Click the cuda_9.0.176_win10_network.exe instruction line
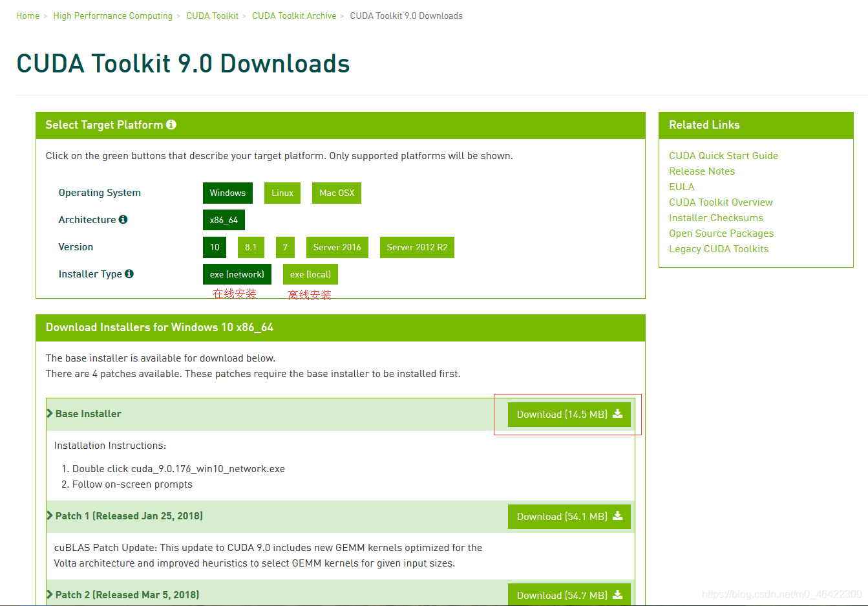This screenshot has height=606, width=868. point(178,469)
